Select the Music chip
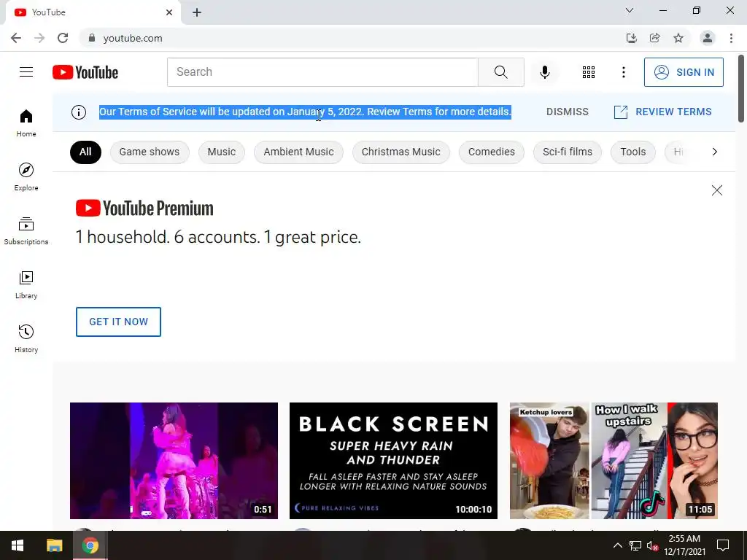The height and width of the screenshot is (560, 747). tap(222, 152)
